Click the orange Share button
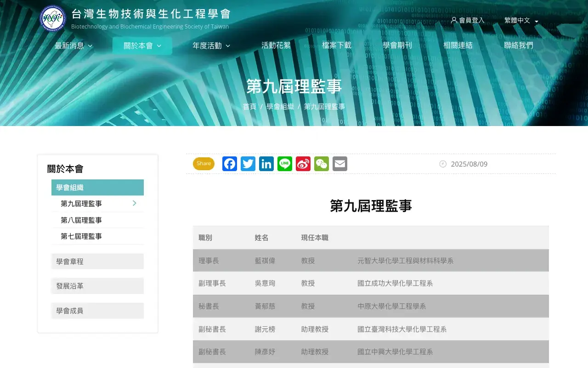 204,164
